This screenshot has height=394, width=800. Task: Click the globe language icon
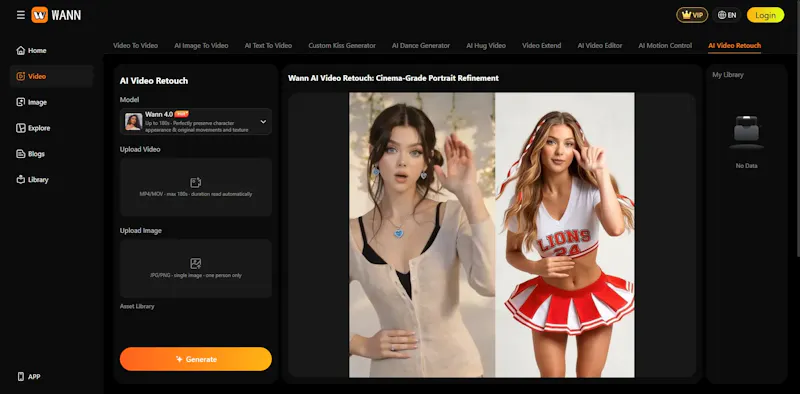pos(721,15)
